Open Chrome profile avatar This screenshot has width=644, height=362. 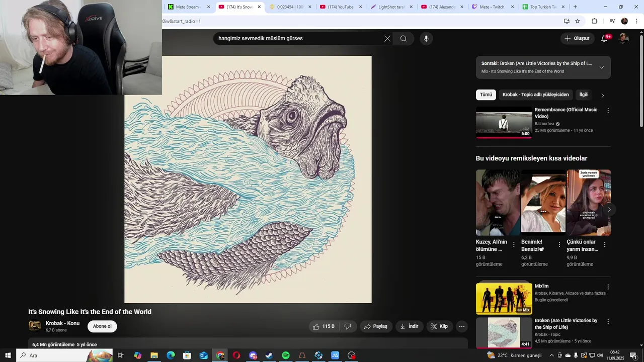(x=624, y=21)
